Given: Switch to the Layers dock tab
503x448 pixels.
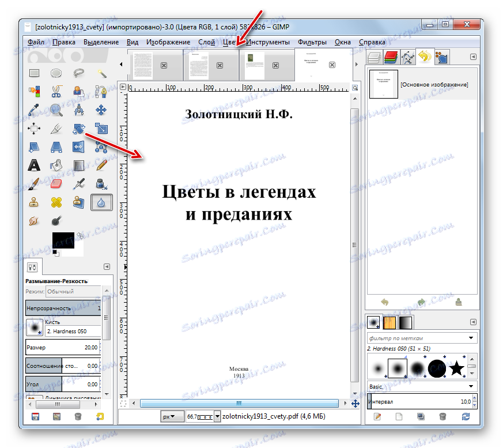Looking at the screenshot, I should (x=374, y=58).
